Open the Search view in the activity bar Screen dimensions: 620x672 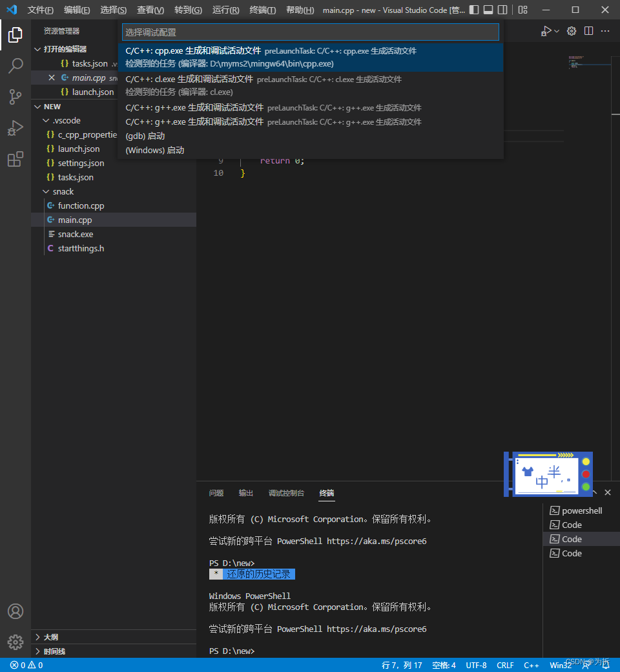click(15, 65)
